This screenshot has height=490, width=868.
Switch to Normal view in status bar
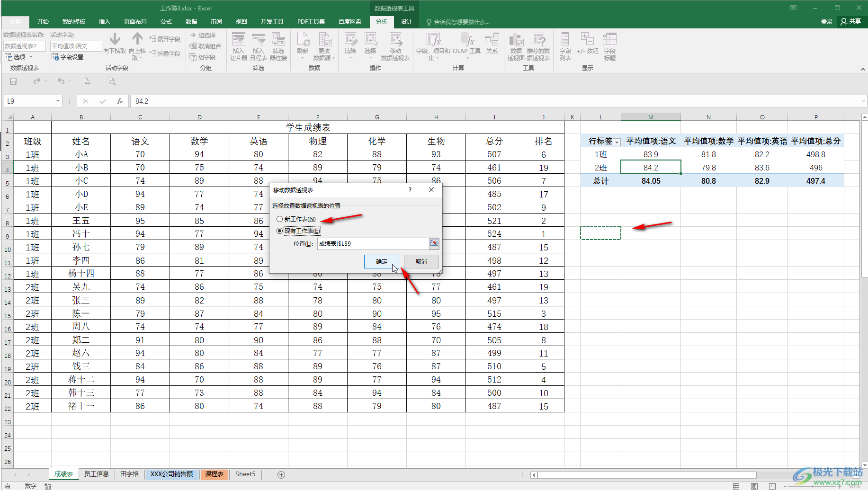coord(736,486)
